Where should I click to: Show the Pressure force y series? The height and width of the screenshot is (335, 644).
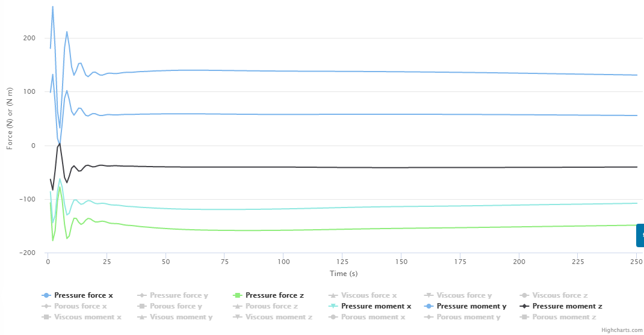click(179, 295)
